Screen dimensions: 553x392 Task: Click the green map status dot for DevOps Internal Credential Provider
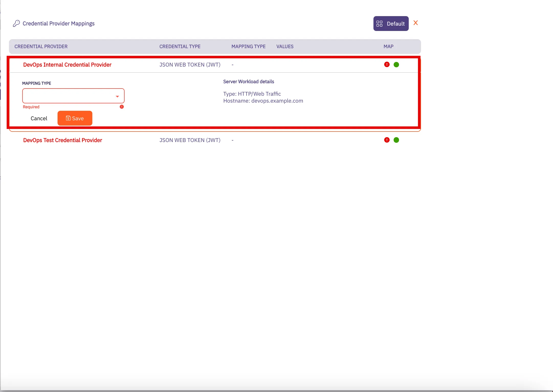pyautogui.click(x=397, y=64)
